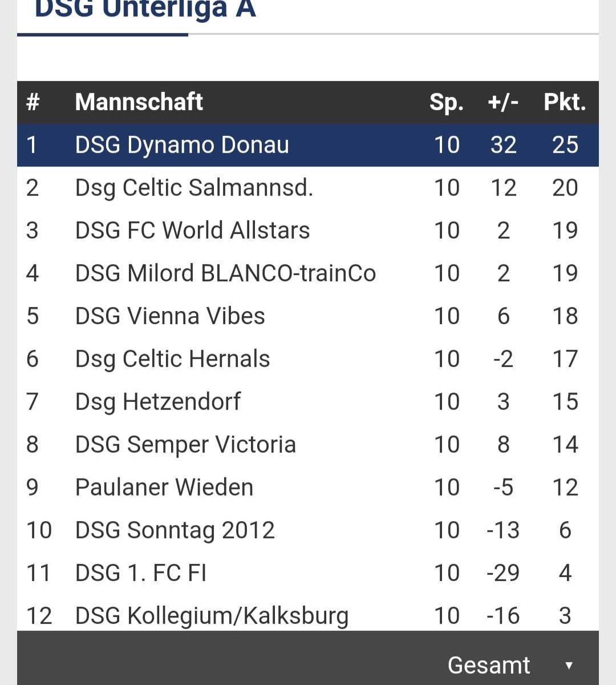616x685 pixels.
Task: Open DSG 1. FC FI team link
Action: pyautogui.click(x=141, y=573)
